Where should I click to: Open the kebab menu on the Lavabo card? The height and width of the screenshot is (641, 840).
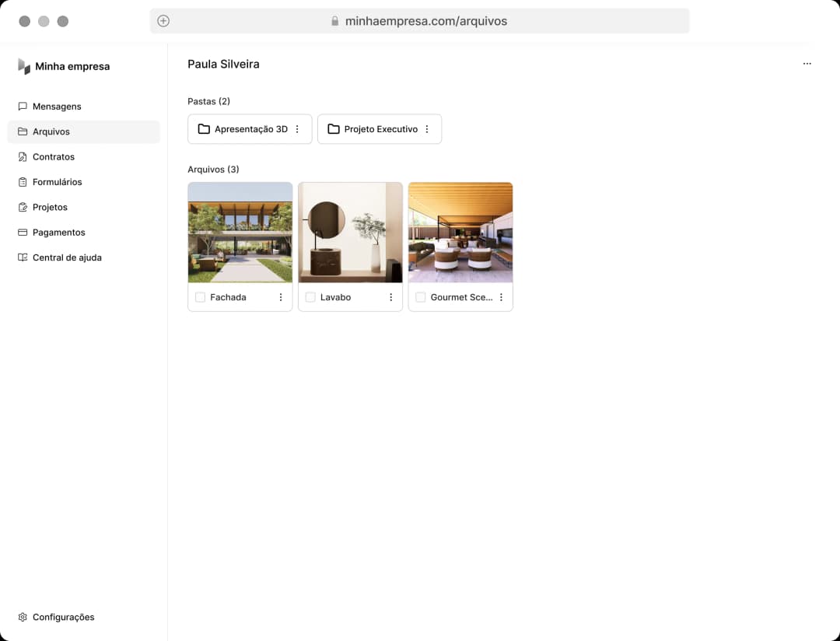pos(391,296)
